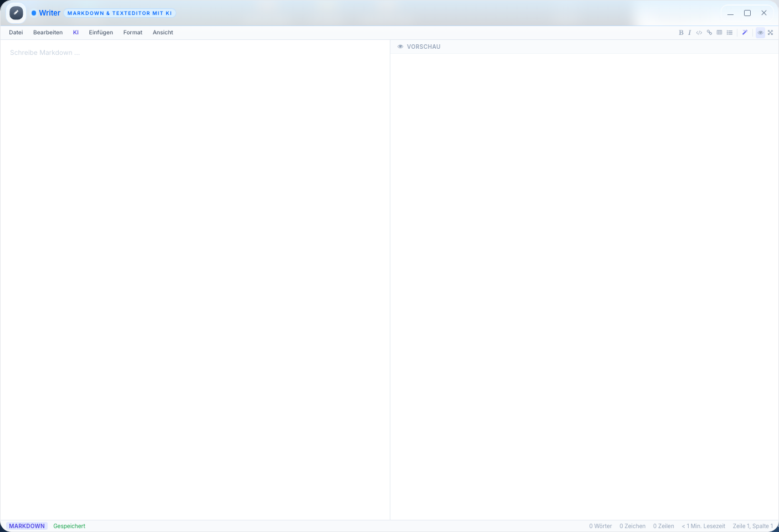Activate the KI magic wand tool
Image resolution: width=779 pixels, height=532 pixels.
pos(745,32)
